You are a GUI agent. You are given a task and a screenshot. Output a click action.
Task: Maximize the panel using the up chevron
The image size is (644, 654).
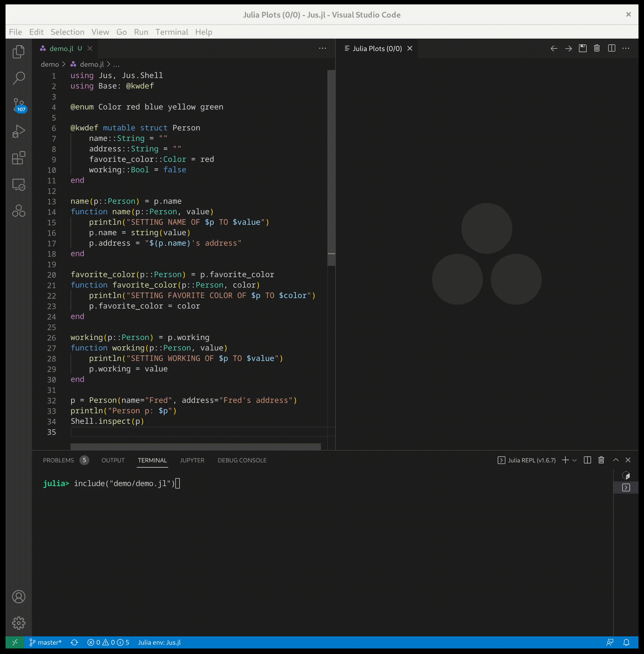[616, 460]
